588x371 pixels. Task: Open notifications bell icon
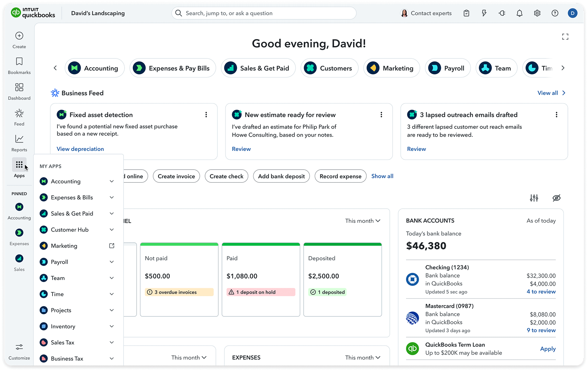click(x=520, y=13)
